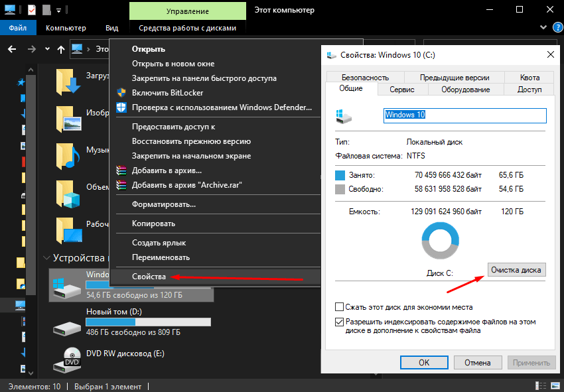Viewport: 564px width, 392px height.
Task: Open the Файл ribbon tab
Action: click(x=18, y=28)
